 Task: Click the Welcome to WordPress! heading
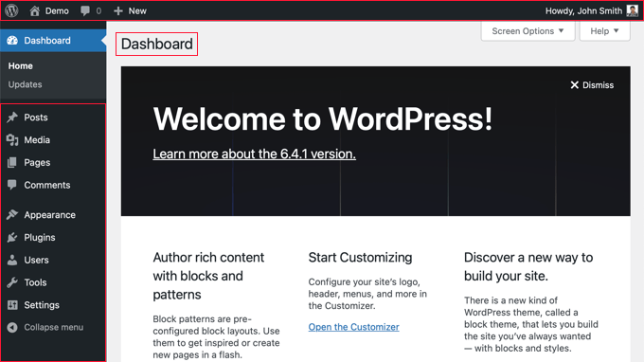[x=322, y=119]
